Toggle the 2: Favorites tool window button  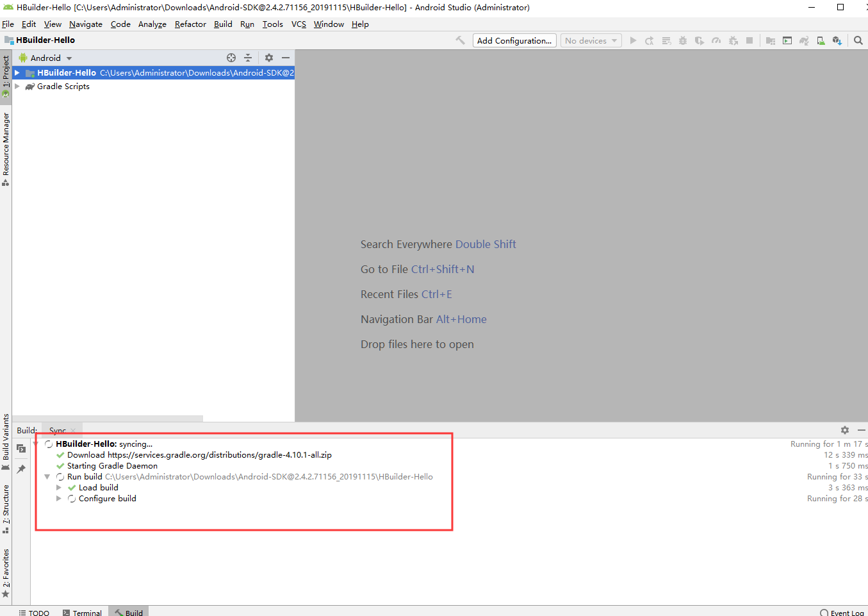pos(6,572)
